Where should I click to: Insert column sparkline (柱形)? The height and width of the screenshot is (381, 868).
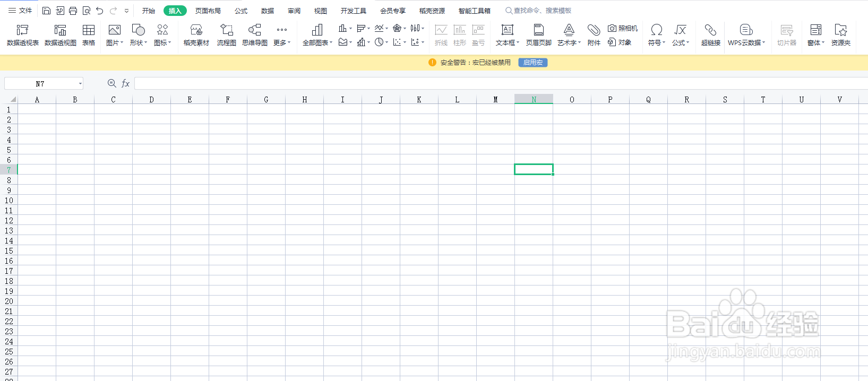460,36
